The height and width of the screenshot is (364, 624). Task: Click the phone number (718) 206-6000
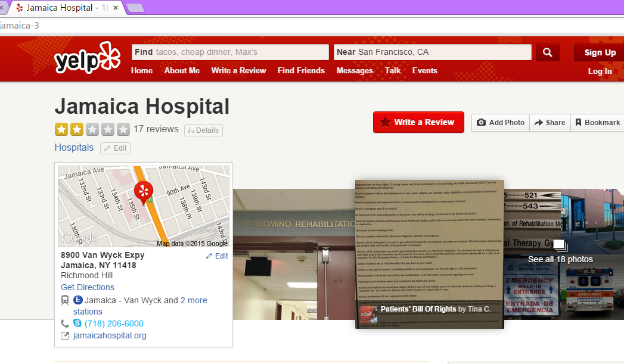tap(114, 324)
